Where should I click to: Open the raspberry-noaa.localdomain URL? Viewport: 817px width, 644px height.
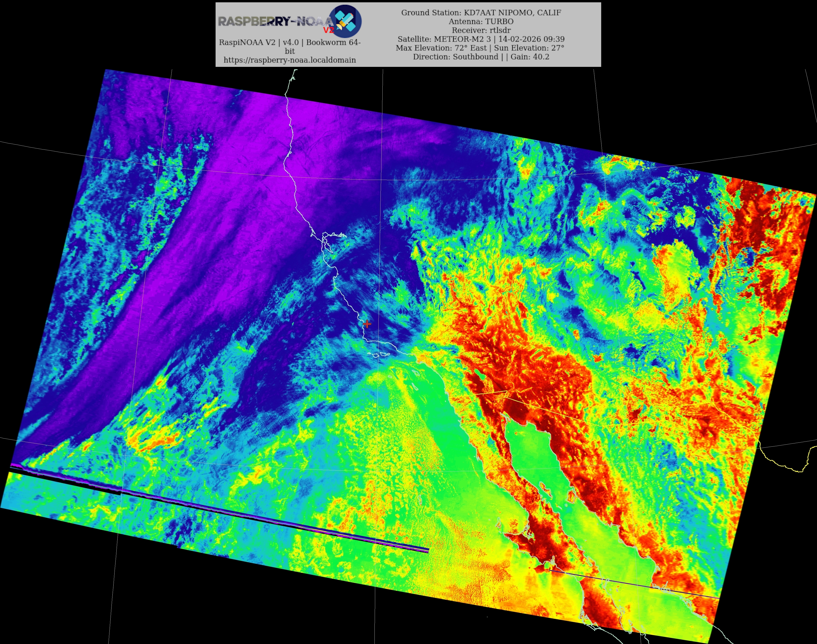point(290,60)
